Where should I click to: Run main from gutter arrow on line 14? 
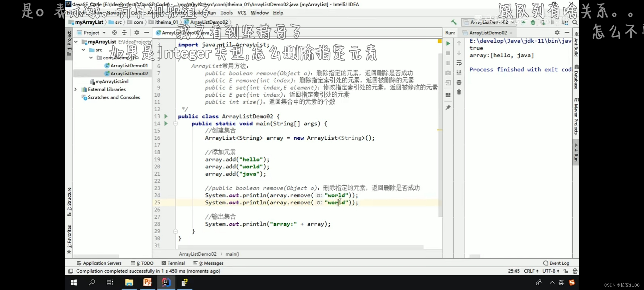166,124
